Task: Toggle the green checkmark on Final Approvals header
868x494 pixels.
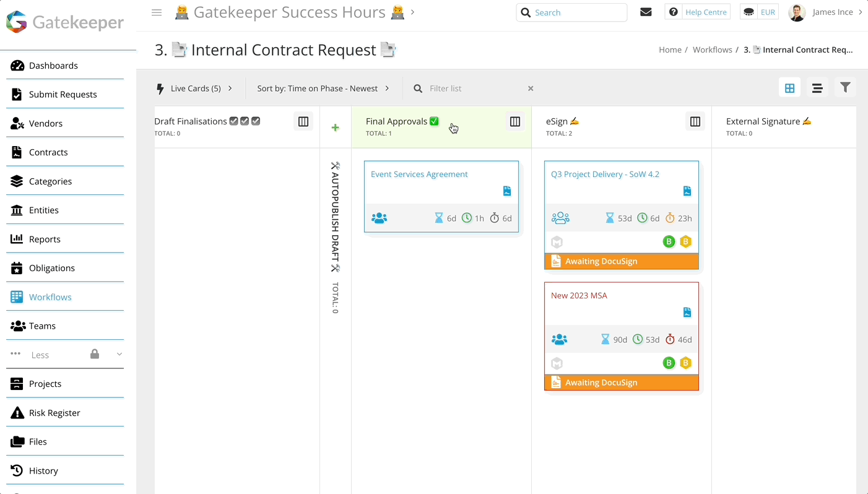Action: (434, 121)
